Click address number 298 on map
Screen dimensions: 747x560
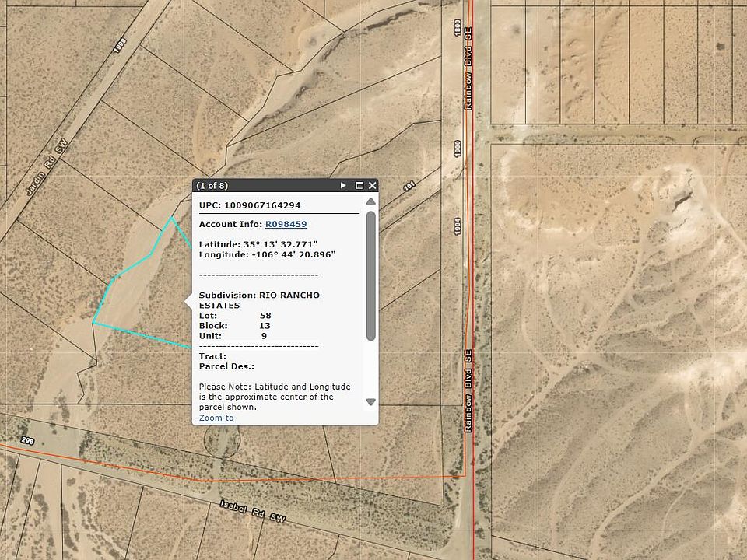pos(28,440)
